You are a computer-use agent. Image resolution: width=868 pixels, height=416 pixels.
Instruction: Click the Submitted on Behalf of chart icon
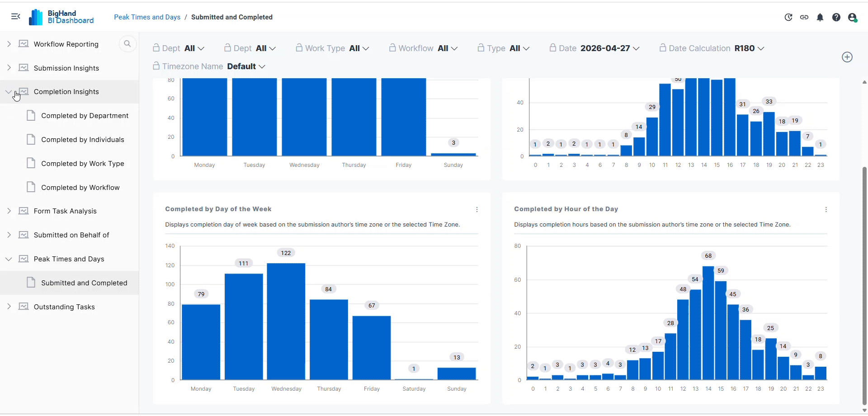click(24, 235)
